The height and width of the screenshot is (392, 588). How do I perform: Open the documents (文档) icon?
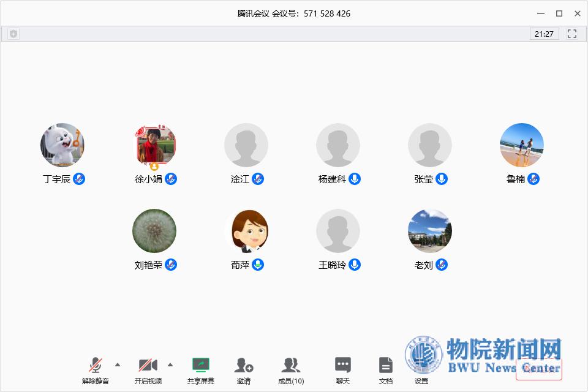[385, 365]
